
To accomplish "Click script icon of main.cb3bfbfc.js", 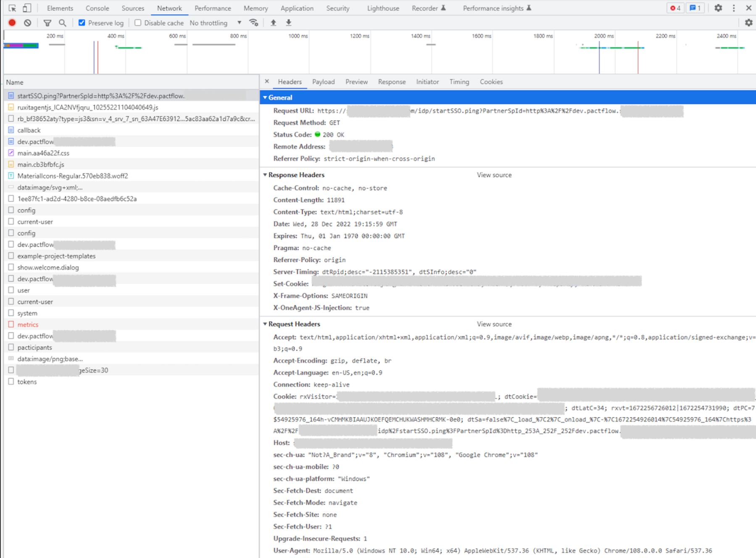I will 11,164.
